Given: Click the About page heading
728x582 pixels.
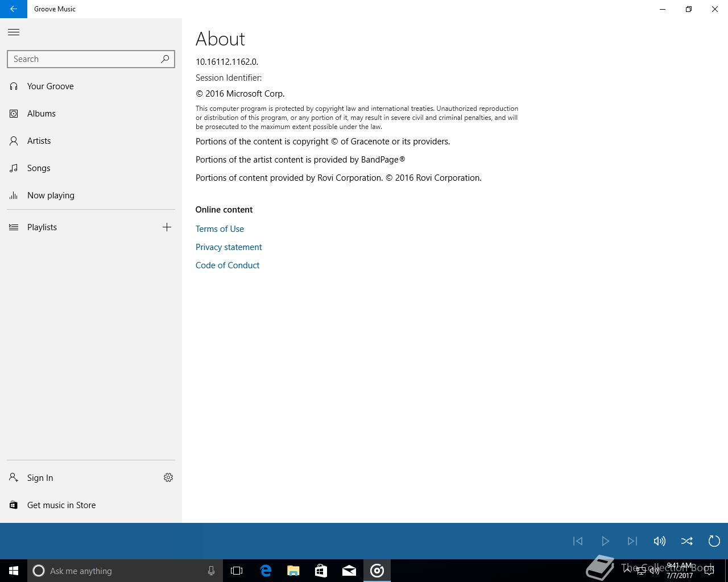Looking at the screenshot, I should [220, 39].
